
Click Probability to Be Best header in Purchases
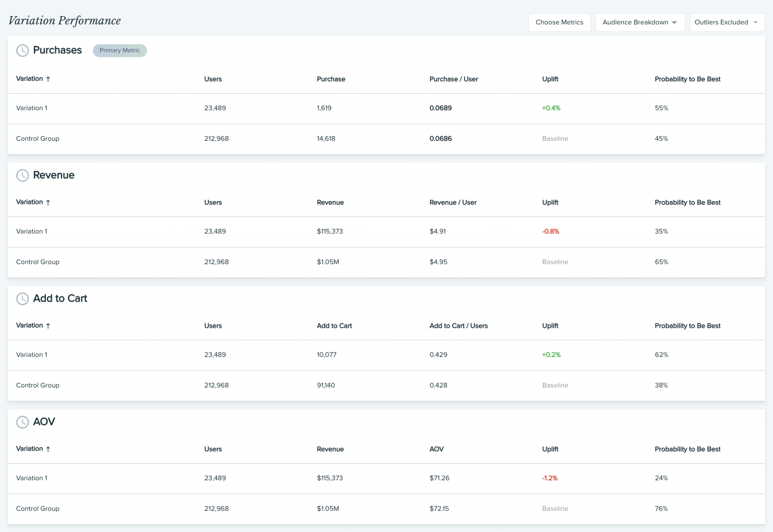(687, 79)
